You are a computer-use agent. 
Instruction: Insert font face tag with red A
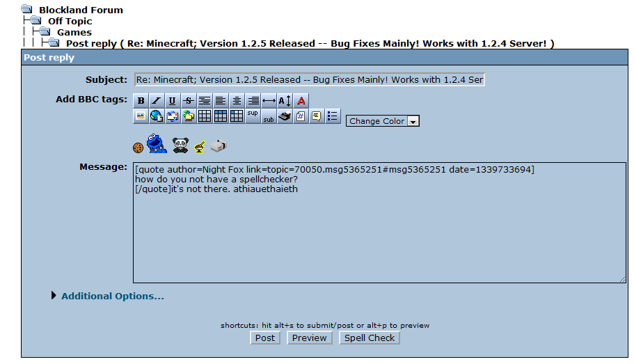coord(301,101)
